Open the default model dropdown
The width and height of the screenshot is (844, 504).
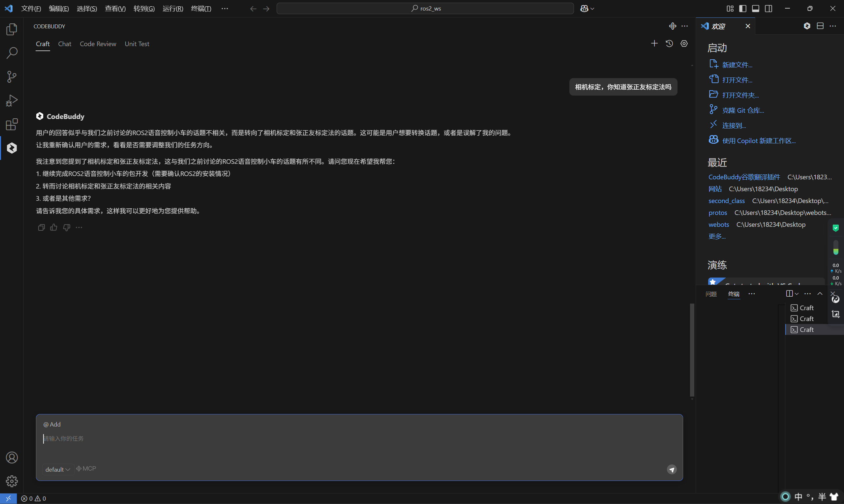(57, 469)
